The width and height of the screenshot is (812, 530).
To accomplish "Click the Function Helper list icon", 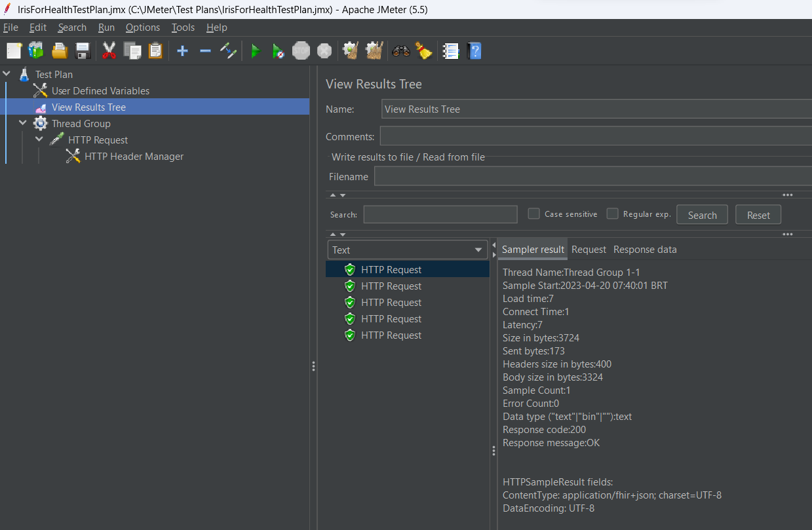I will pyautogui.click(x=450, y=51).
